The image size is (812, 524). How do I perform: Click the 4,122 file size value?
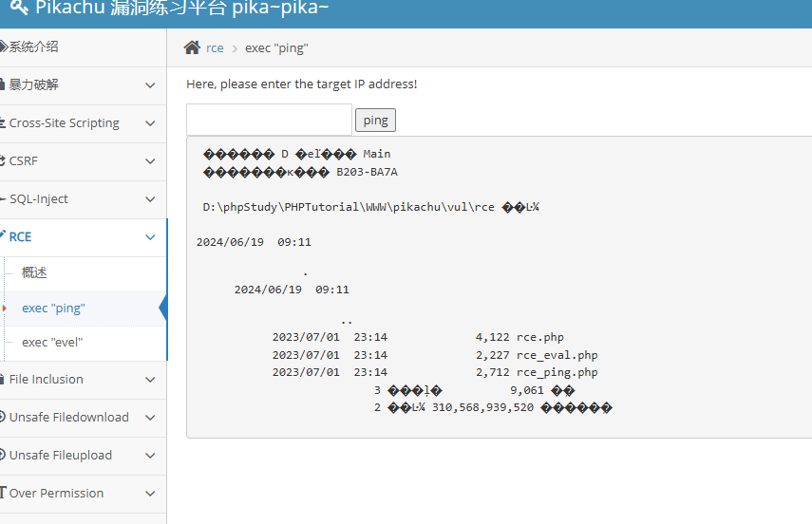coord(493,338)
